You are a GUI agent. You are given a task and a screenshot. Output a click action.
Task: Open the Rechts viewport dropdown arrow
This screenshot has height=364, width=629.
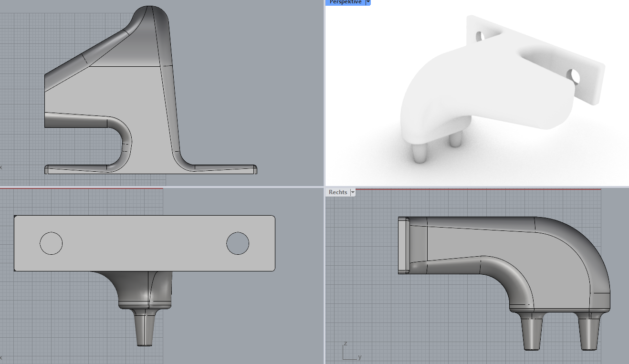click(353, 192)
